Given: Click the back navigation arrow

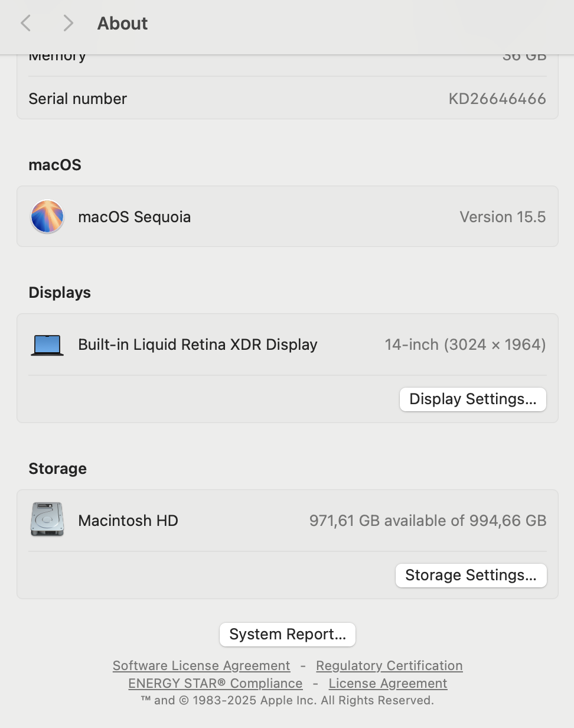Looking at the screenshot, I should (x=25, y=22).
